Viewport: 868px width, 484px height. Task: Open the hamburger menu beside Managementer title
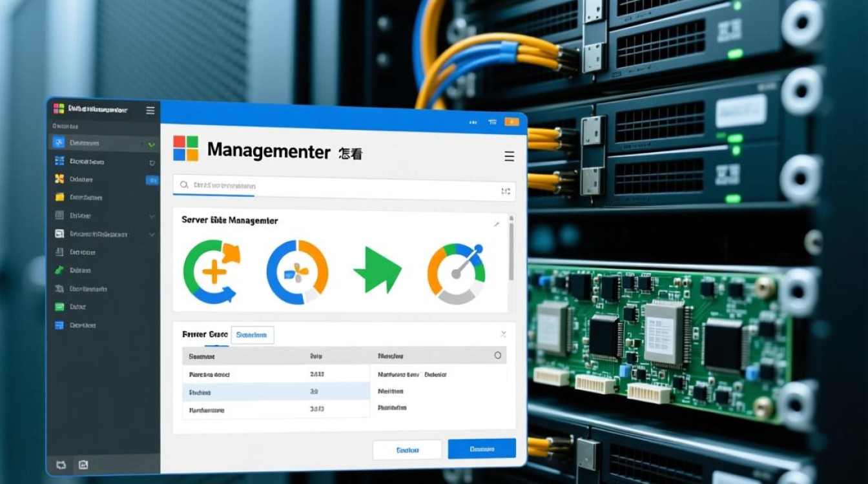pyautogui.click(x=509, y=156)
